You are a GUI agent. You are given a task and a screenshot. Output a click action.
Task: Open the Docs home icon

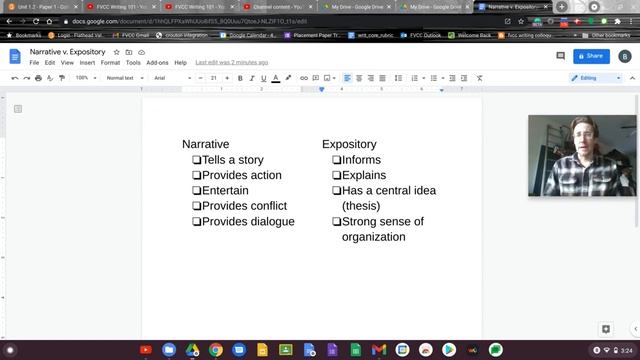point(15,56)
